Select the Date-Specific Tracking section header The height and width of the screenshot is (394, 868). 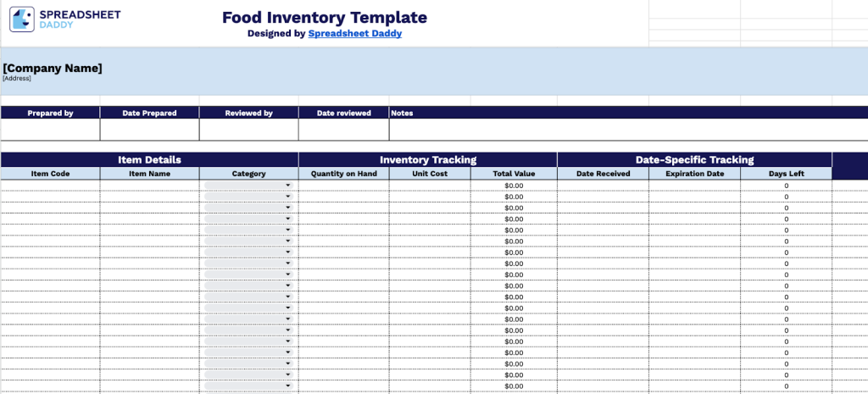(x=694, y=159)
